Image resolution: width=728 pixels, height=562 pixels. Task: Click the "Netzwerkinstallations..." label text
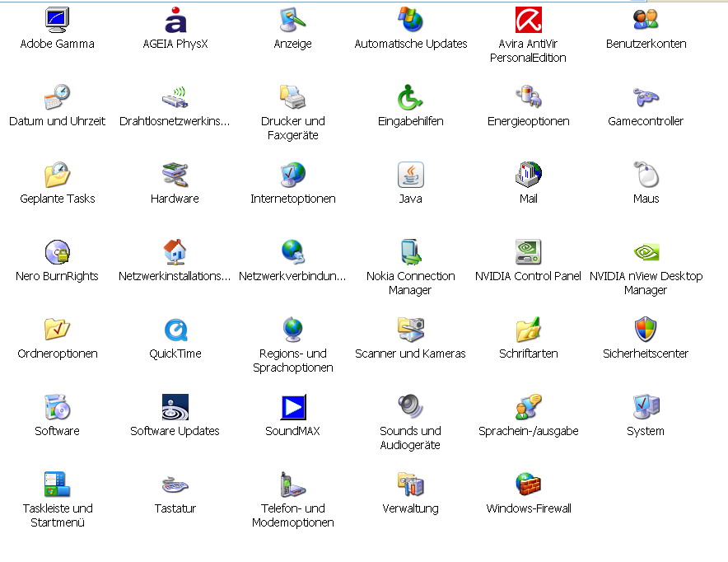(x=175, y=276)
